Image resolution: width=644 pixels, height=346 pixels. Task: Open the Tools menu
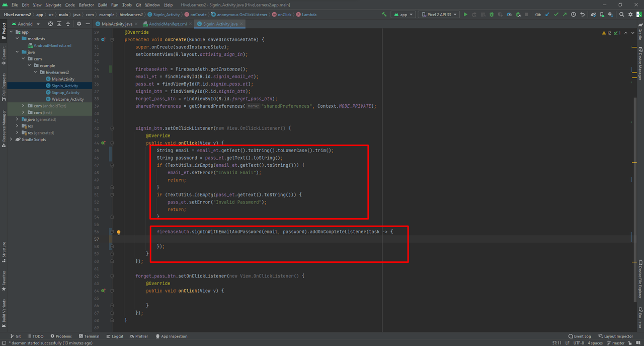pos(127,5)
